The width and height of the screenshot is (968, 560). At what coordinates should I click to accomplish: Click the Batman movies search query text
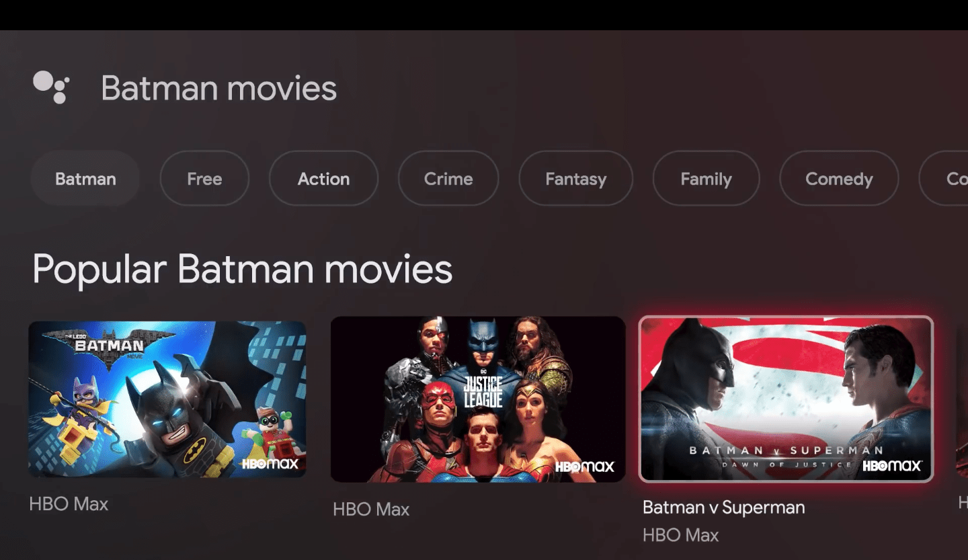219,88
